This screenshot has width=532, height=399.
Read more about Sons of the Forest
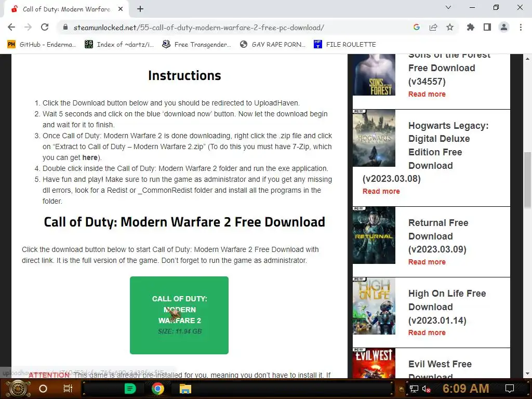[427, 94]
